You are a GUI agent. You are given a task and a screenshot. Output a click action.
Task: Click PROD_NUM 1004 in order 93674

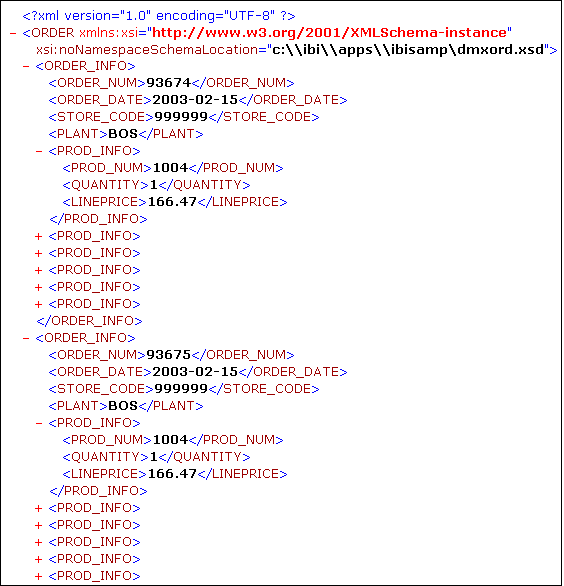click(170, 168)
